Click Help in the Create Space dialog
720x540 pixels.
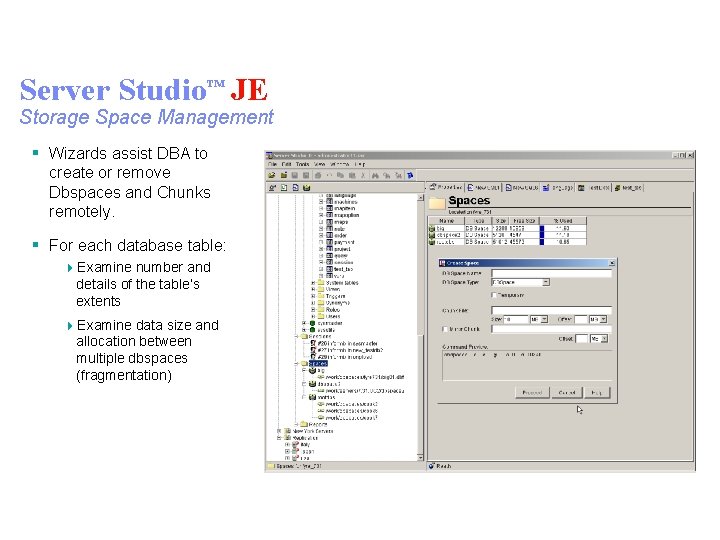pyautogui.click(x=596, y=393)
